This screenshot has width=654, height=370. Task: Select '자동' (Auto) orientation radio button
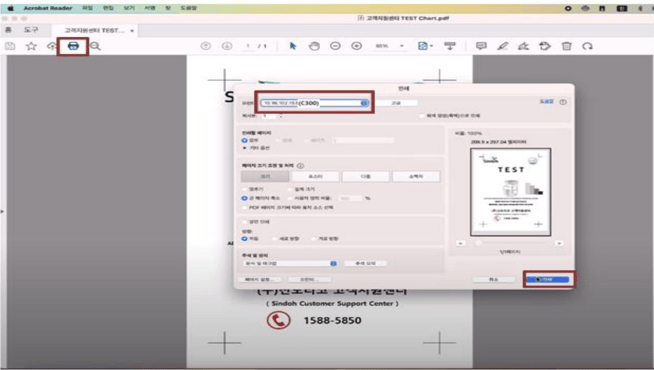pos(244,239)
